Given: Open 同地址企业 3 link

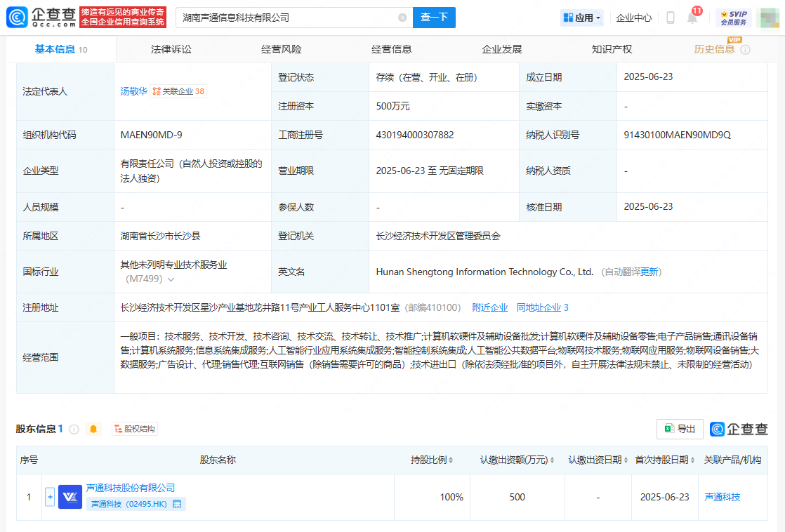Looking at the screenshot, I should (542, 307).
